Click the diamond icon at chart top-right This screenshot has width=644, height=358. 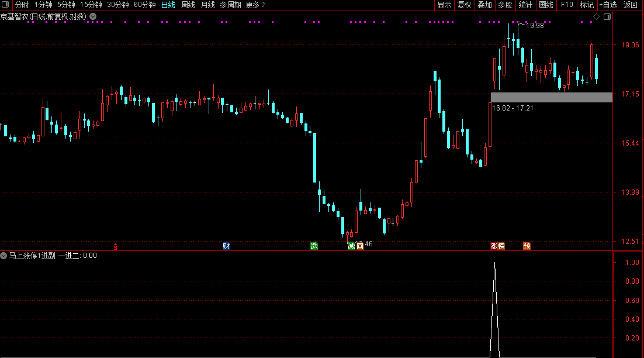tap(596, 16)
